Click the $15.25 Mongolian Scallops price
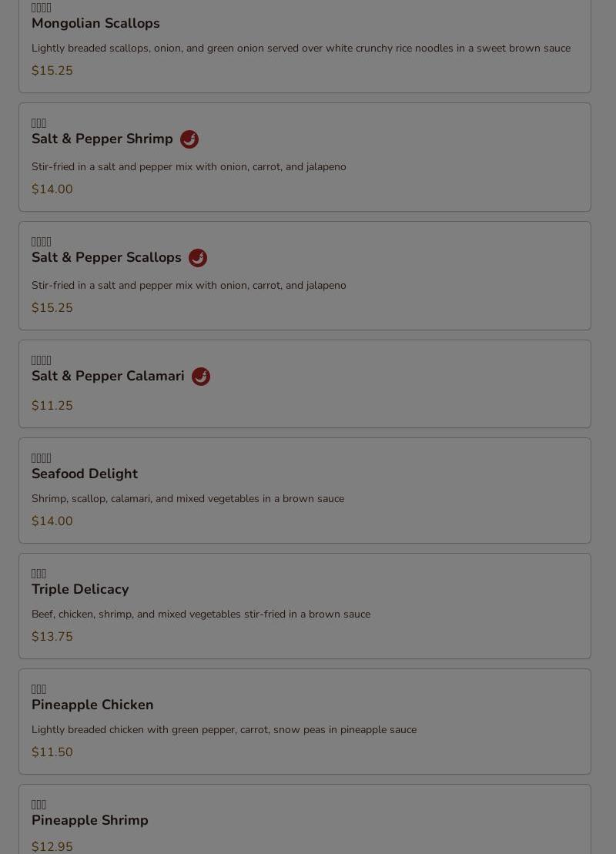 [x=52, y=71]
